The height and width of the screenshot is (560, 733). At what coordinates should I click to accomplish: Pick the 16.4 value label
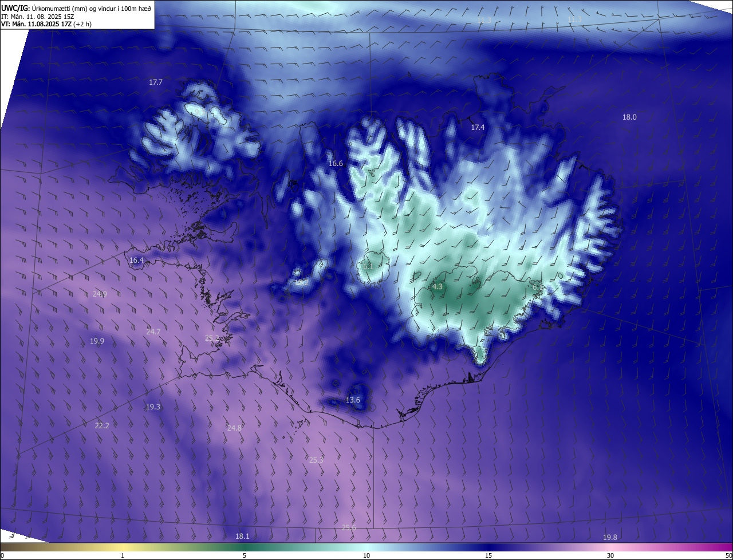click(136, 261)
